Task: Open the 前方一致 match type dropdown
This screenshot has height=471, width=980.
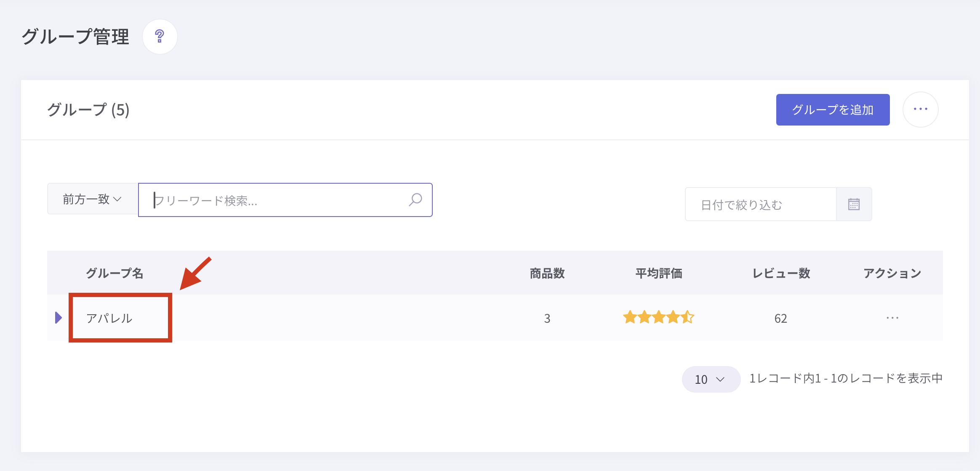Action: [x=93, y=199]
